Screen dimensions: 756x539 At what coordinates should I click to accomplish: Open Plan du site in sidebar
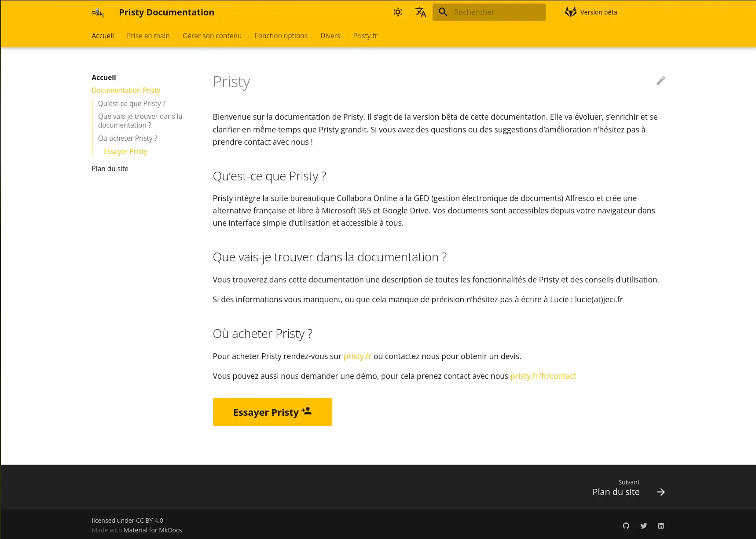point(110,169)
